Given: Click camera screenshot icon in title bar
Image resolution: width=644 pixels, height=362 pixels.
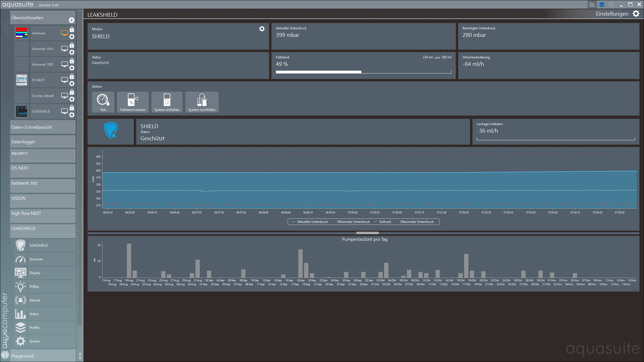Looking at the screenshot, I should 592,4.
